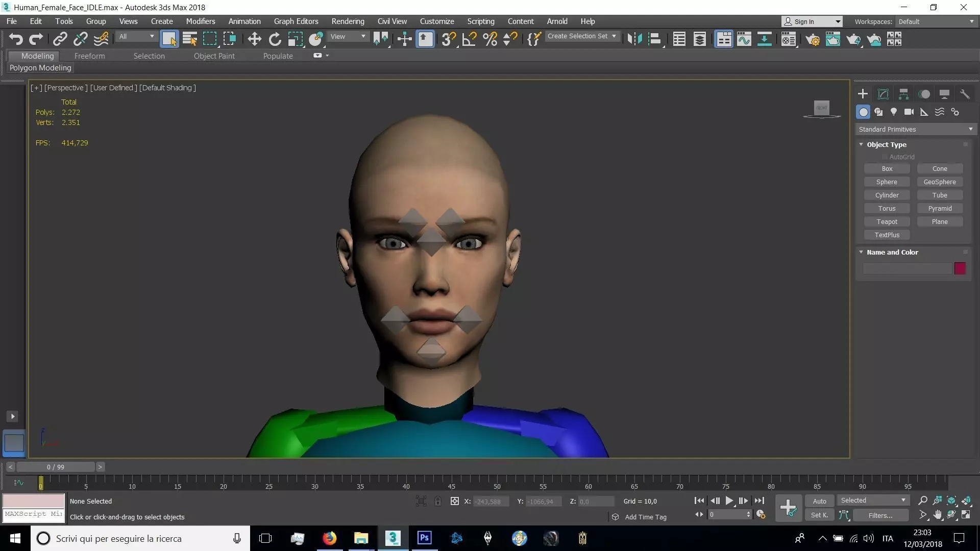Toggle Auto Key mode
The height and width of the screenshot is (551, 980).
[819, 501]
